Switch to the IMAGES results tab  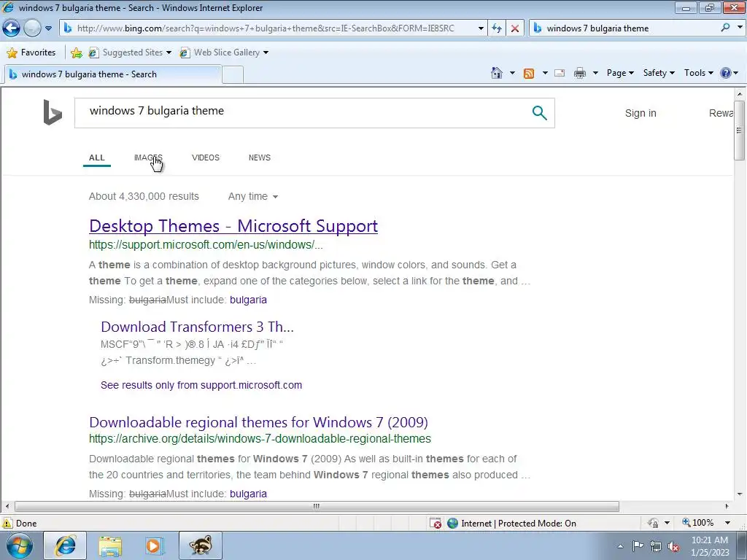[x=148, y=157]
